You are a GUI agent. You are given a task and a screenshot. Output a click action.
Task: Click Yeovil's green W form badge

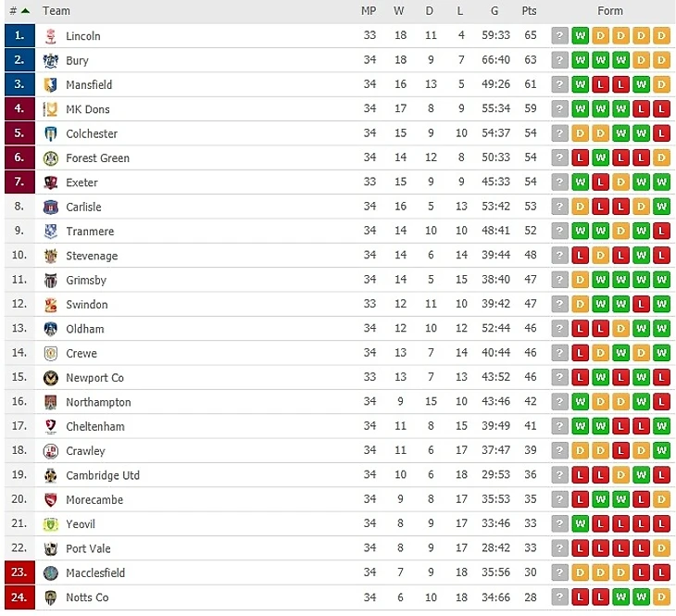[581, 524]
